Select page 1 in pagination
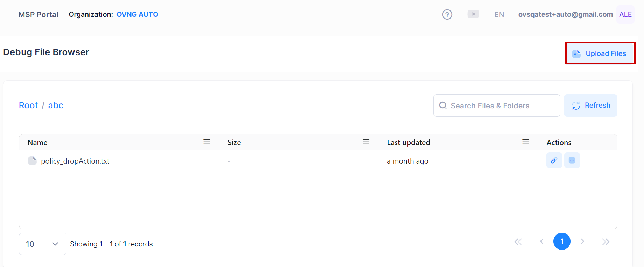The height and width of the screenshot is (267, 644). pos(562,241)
